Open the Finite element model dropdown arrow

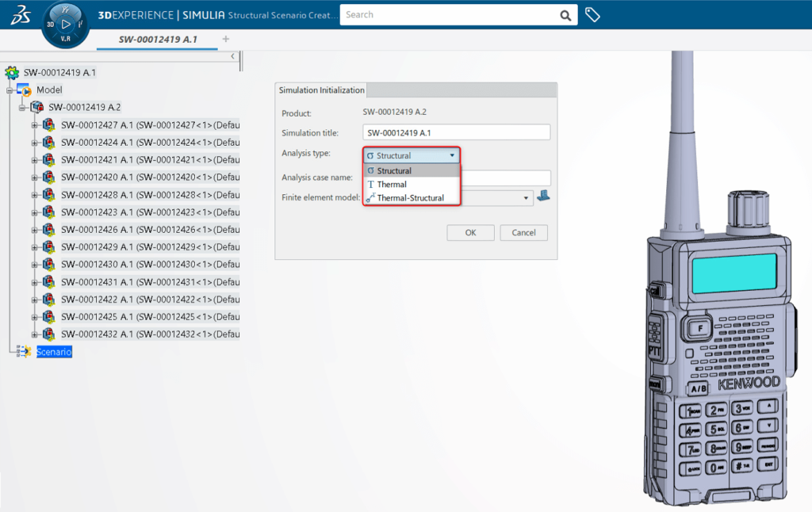(x=526, y=198)
